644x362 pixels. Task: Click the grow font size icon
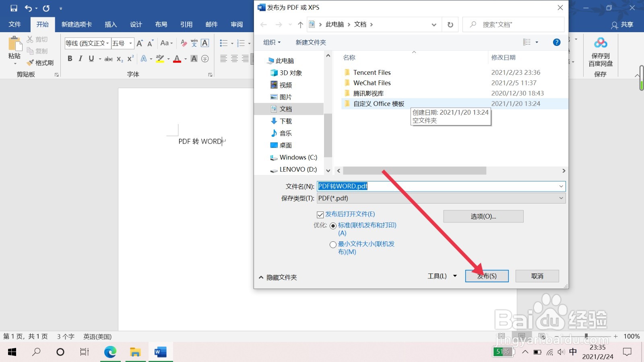[x=140, y=43]
